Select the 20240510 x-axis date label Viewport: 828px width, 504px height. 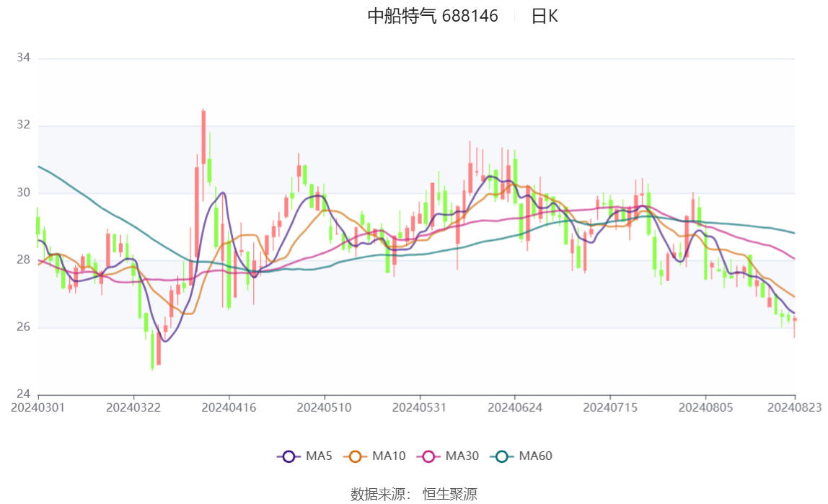click(325, 407)
